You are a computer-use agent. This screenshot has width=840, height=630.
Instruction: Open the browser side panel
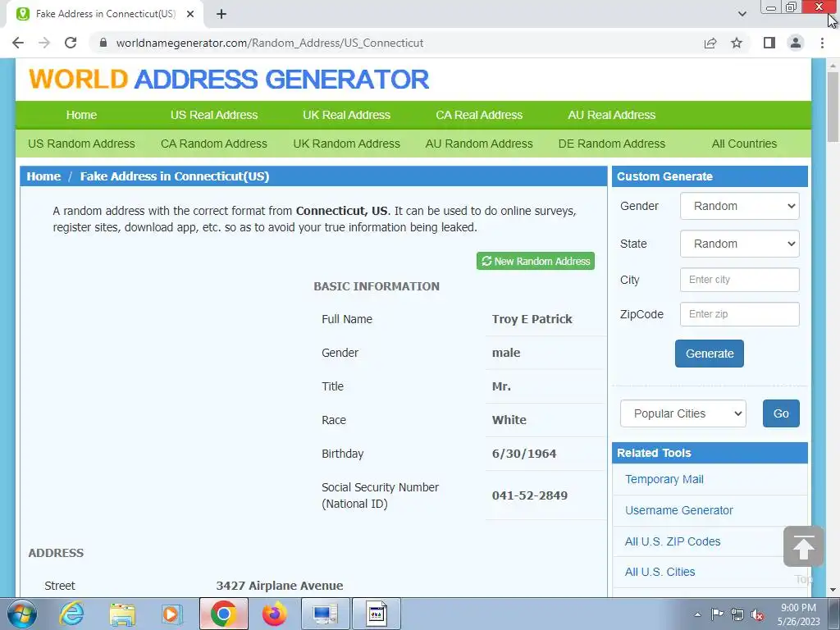(x=769, y=43)
